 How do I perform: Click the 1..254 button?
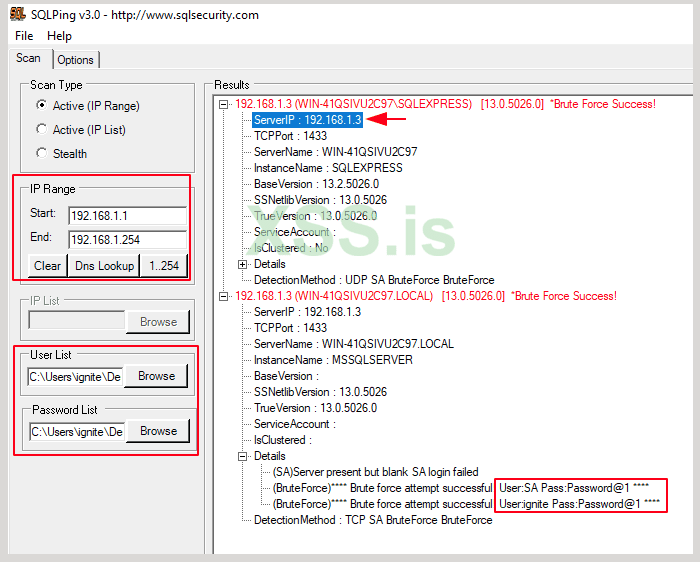[x=164, y=266]
